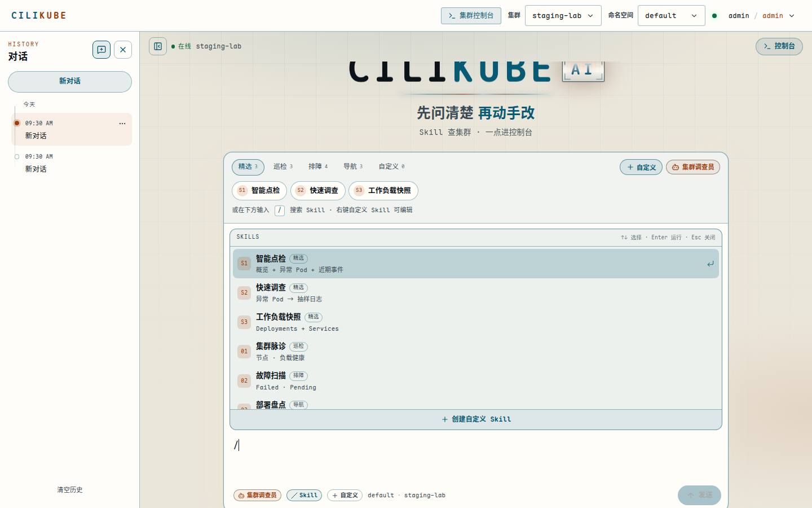Viewport: 812px width, 508px height.
Task: Open the admin user menu chevron
Action: [x=792, y=16]
